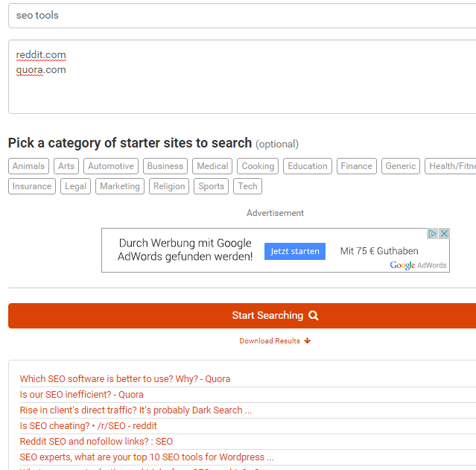Select the Tech category
This screenshot has width=476, height=470.
pos(247,186)
